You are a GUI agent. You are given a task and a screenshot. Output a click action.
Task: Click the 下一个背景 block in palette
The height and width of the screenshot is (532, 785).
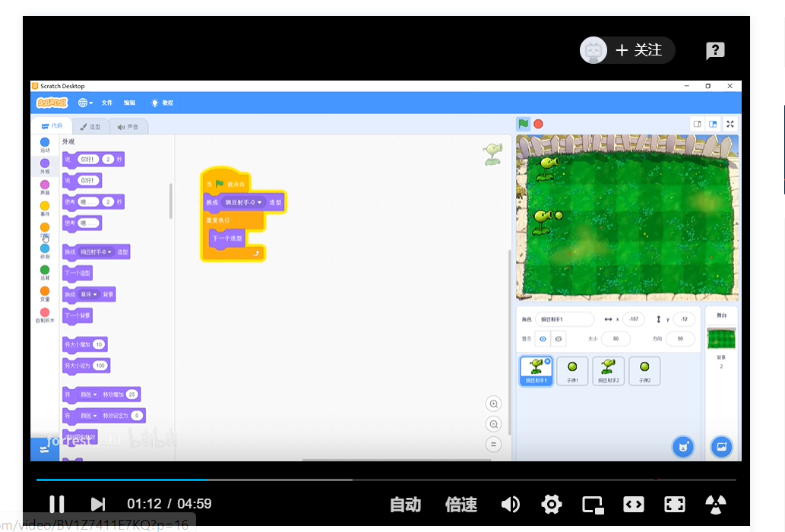(78, 316)
